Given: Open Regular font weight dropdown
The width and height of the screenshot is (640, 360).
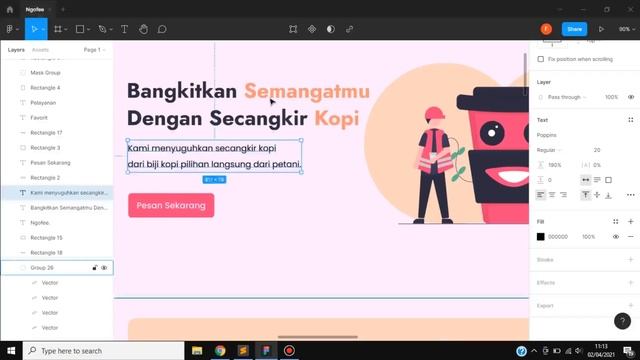Looking at the screenshot, I should [x=549, y=150].
